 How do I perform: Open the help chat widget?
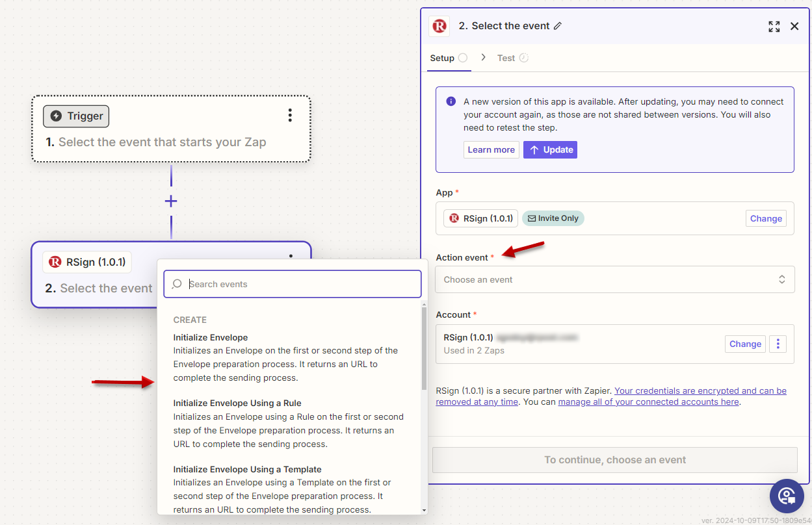pos(787,496)
